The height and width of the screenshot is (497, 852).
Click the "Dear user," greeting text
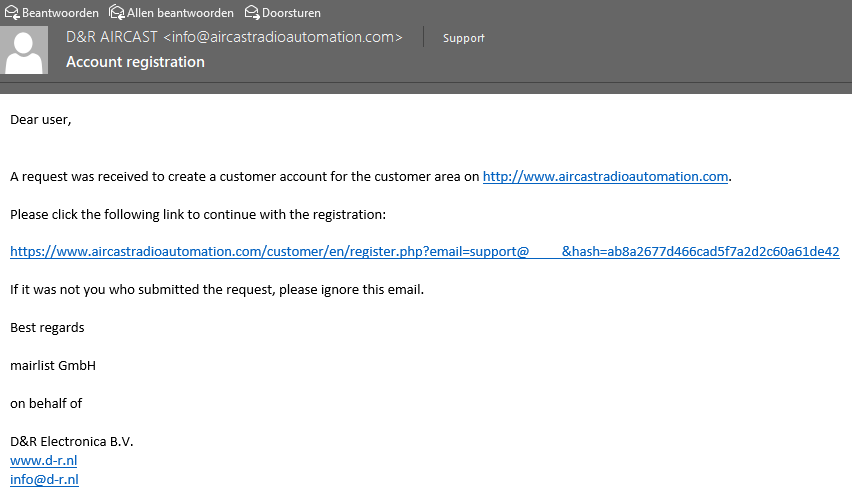41,120
